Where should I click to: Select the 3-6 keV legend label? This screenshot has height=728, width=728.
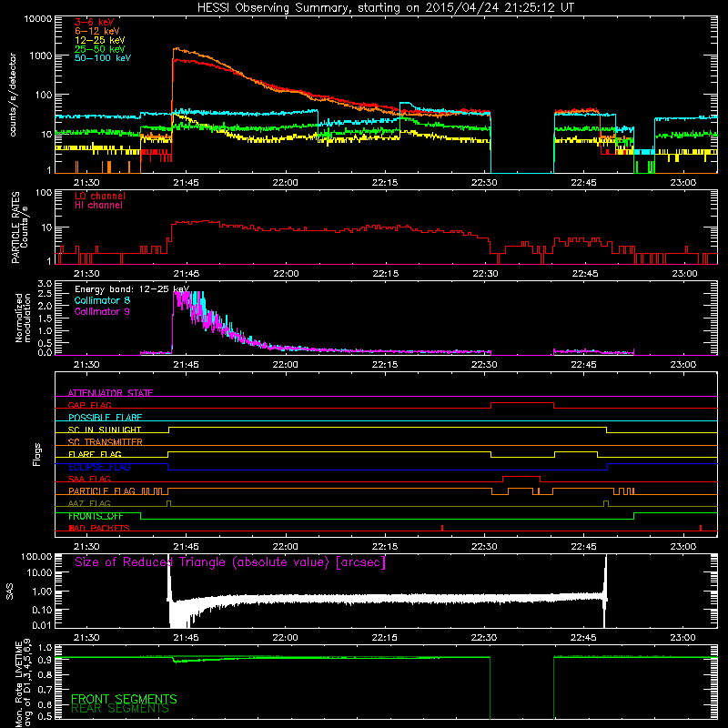coord(94,22)
